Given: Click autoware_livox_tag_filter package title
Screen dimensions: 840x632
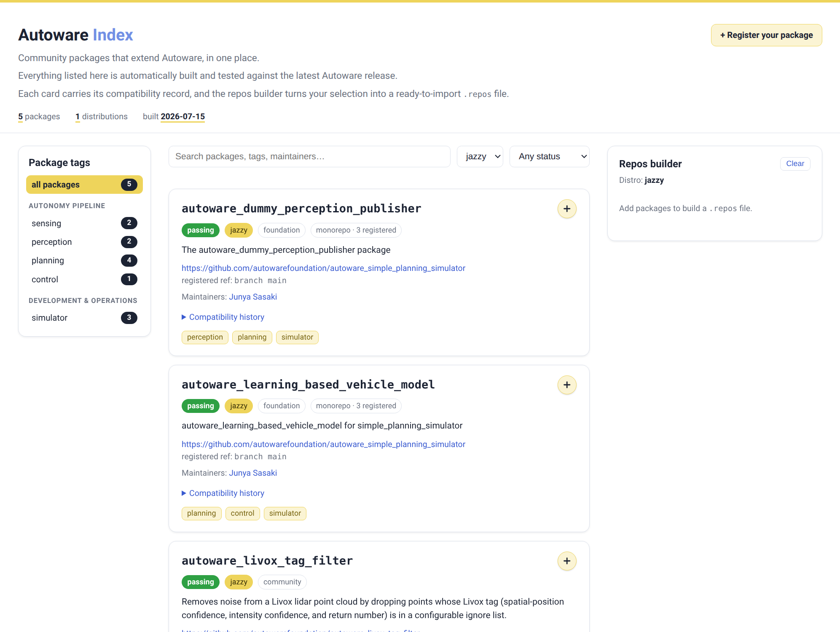Looking at the screenshot, I should 267,561.
